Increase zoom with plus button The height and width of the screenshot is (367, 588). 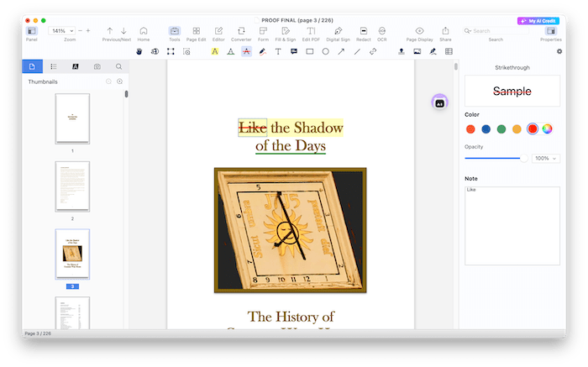pos(88,31)
